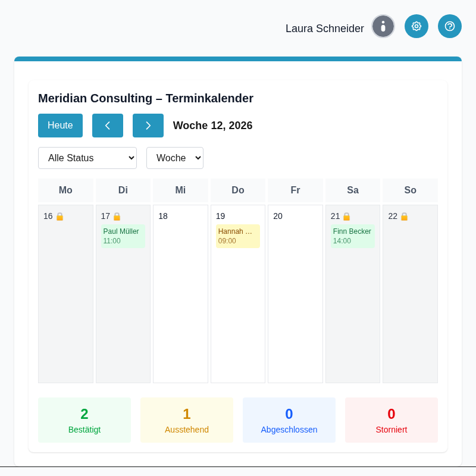This screenshot has height=476, width=476.
Task: Click the lock icon on day 21
Action: 347,217
